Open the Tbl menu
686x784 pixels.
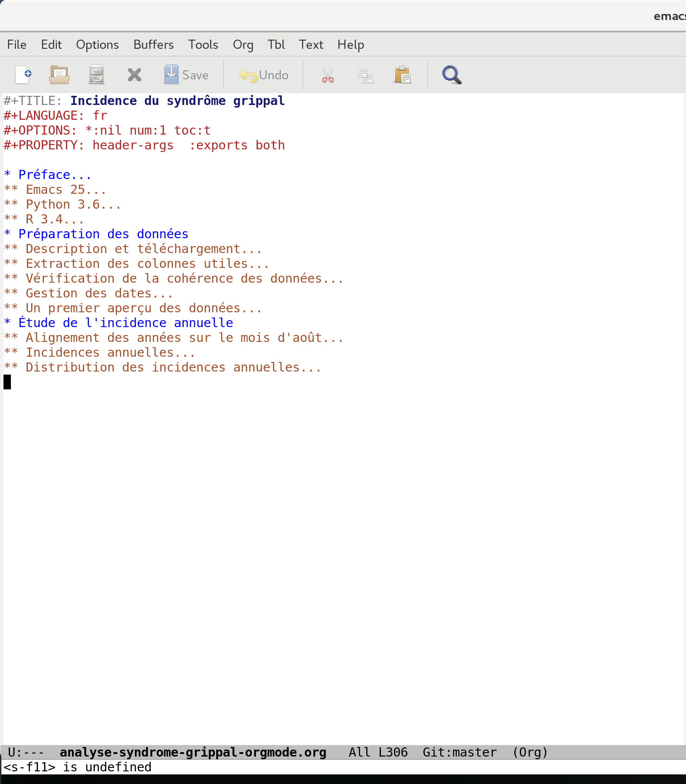tap(276, 44)
